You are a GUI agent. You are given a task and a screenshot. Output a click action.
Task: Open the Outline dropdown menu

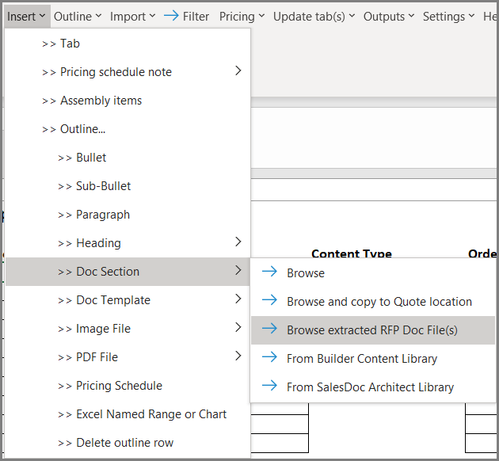77,16
